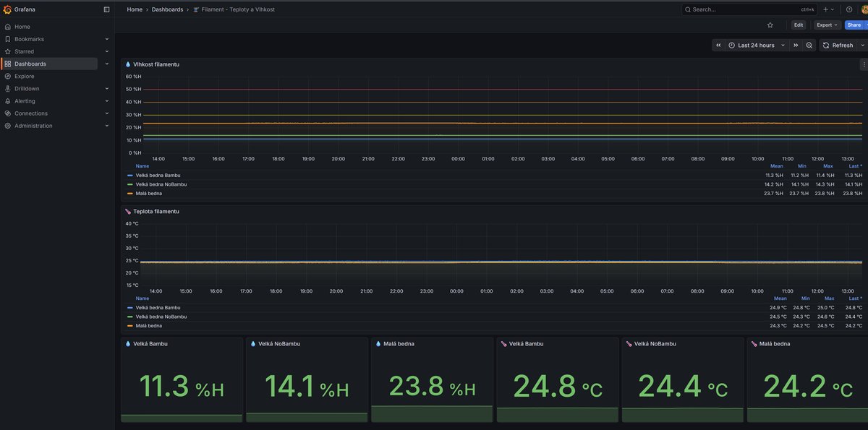Sort humidity legend by Mean column
Image resolution: width=868 pixels, height=430 pixels.
(777, 166)
